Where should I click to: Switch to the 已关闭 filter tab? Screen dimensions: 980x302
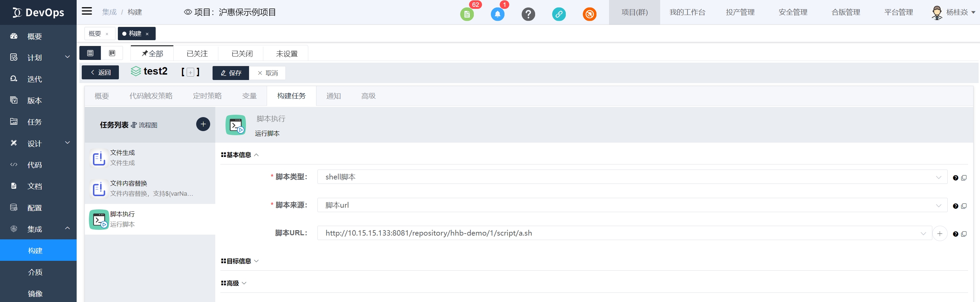tap(242, 54)
